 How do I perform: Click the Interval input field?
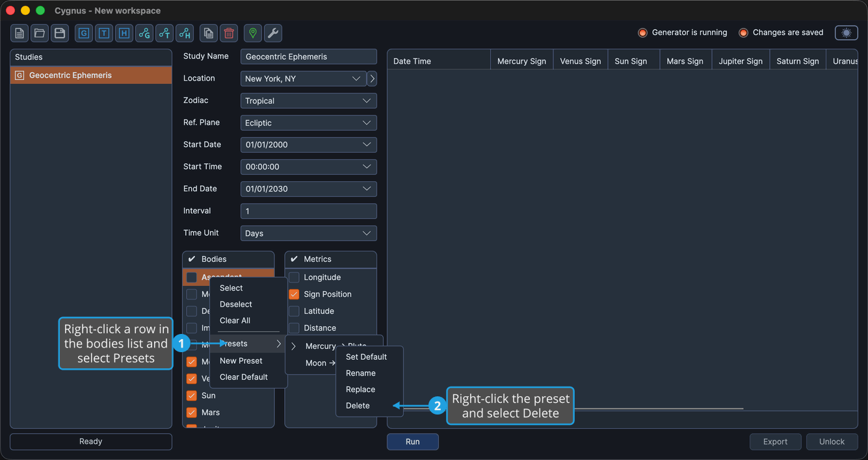coord(309,211)
